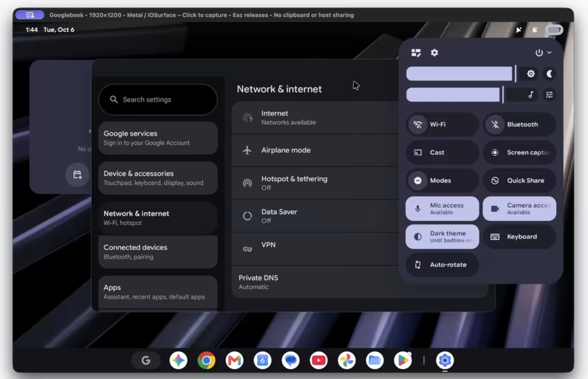Open Device & accessories settings category

point(158,178)
